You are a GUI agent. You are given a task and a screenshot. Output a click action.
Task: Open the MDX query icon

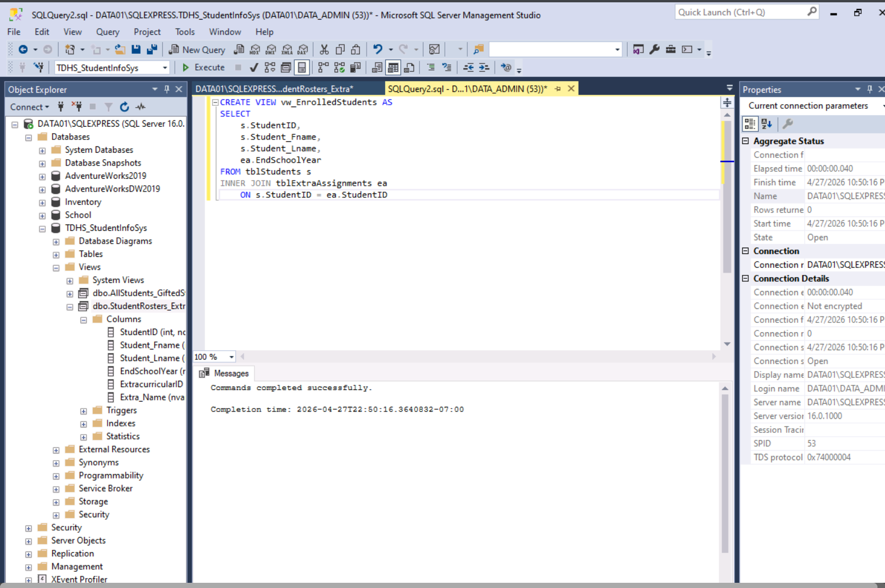255,50
